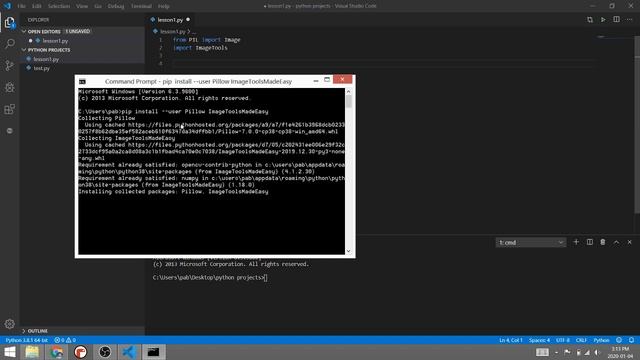Open lesson1.py in Python Projects folder
This screenshot has height=360, width=640.
coord(46,59)
